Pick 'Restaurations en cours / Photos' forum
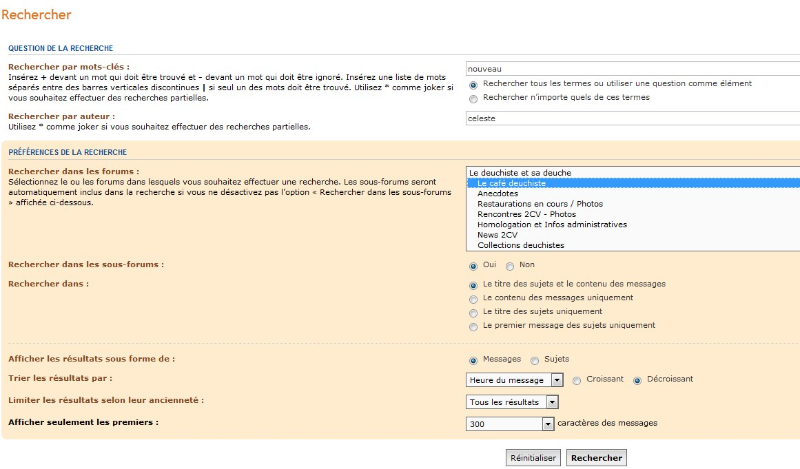The height and width of the screenshot is (469, 800). 540,204
